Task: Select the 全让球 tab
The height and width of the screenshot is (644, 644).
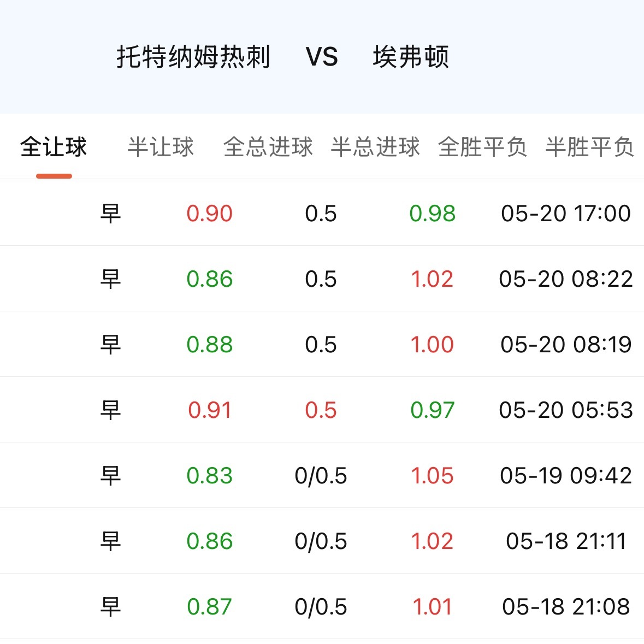Action: pos(54,146)
